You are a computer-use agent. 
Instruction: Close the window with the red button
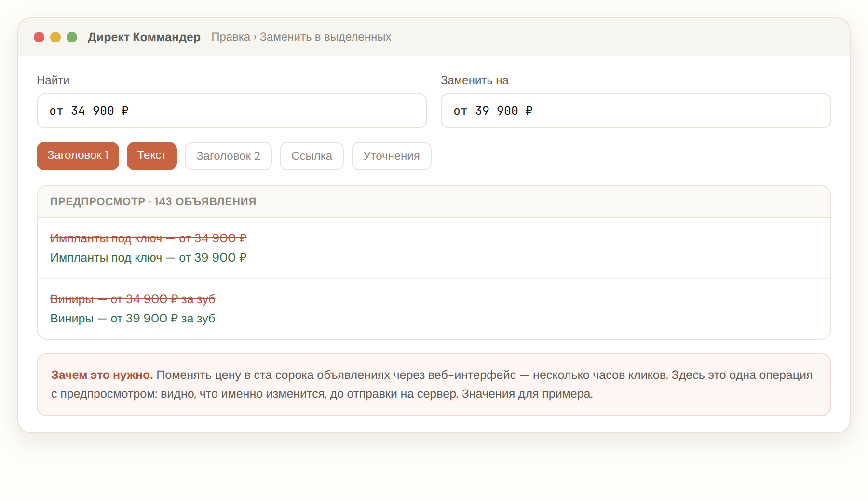pyautogui.click(x=39, y=37)
